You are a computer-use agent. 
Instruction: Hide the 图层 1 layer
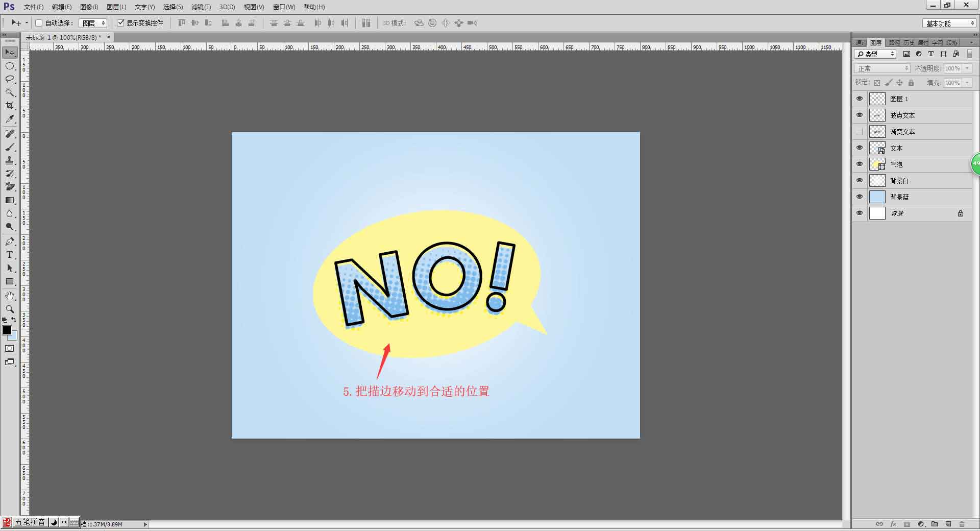pos(860,99)
